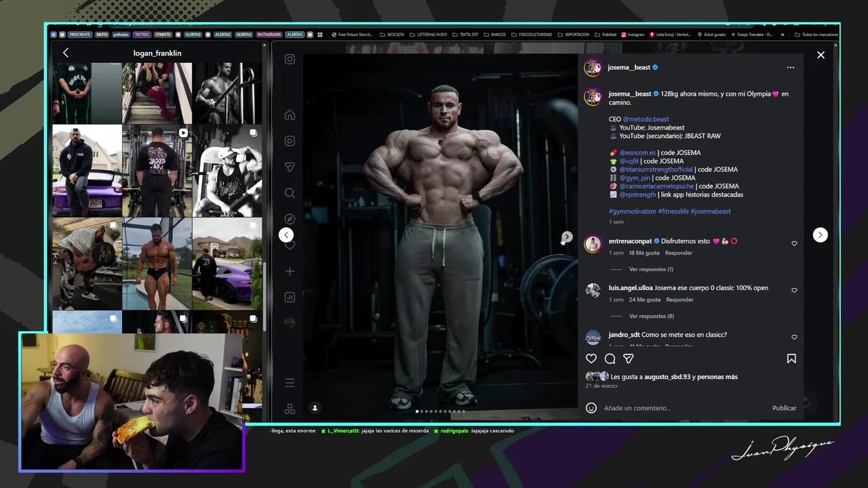
Task: Save the post with the bookmark icon
Action: [791, 359]
